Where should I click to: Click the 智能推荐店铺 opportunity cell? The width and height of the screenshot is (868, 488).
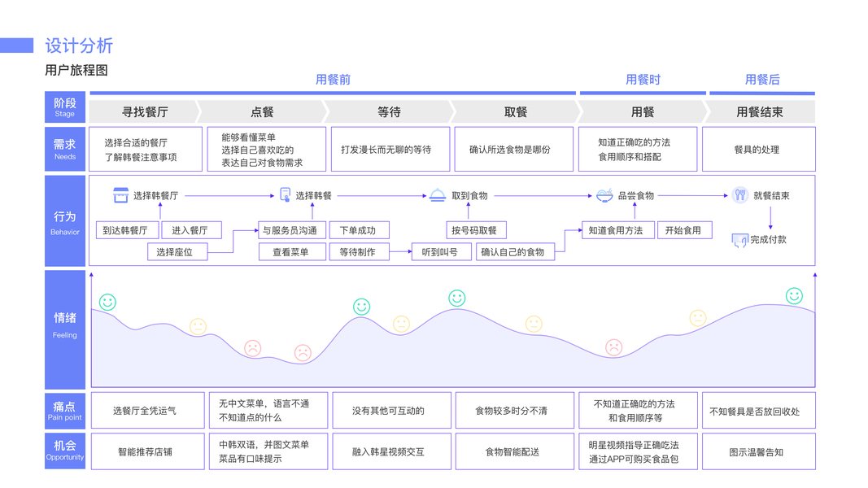(148, 451)
